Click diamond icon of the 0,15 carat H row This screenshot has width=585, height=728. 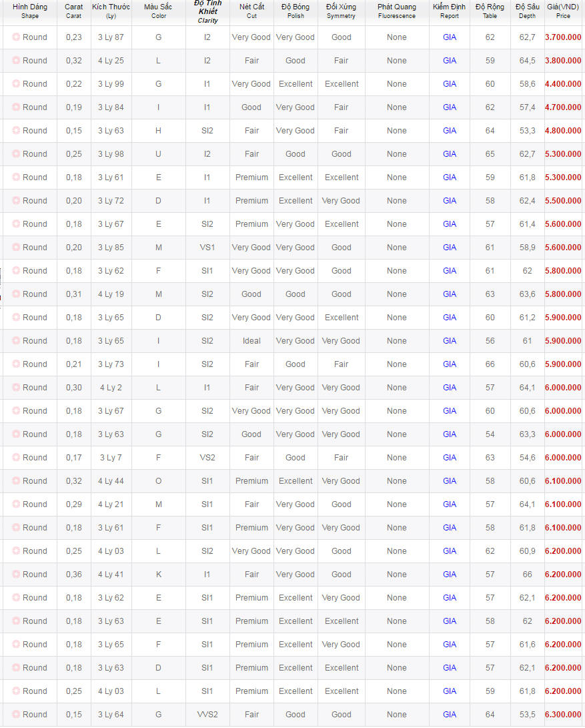click(16, 131)
